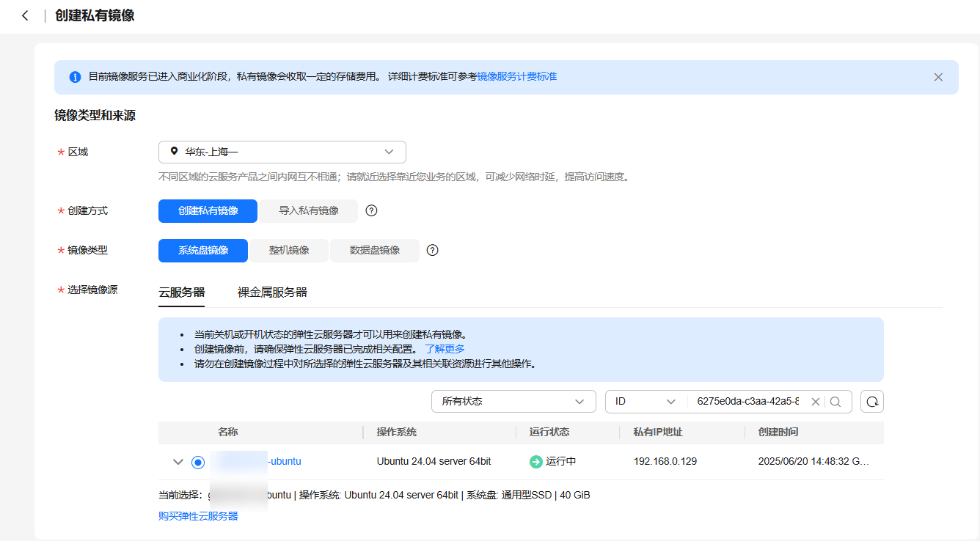980x541 pixels.
Task: Open the 镜像服务计费标准 link
Action: (x=517, y=77)
